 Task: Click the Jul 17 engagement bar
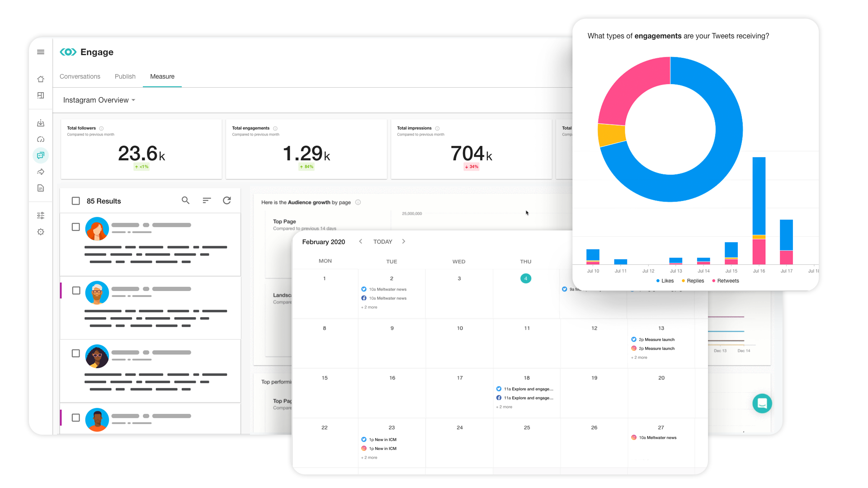click(787, 242)
